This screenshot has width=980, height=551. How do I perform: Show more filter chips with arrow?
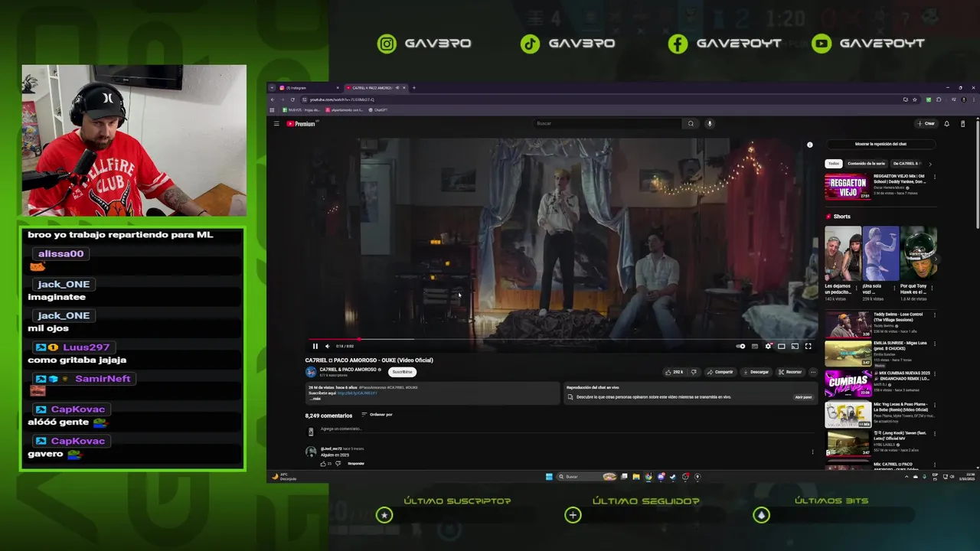(930, 164)
